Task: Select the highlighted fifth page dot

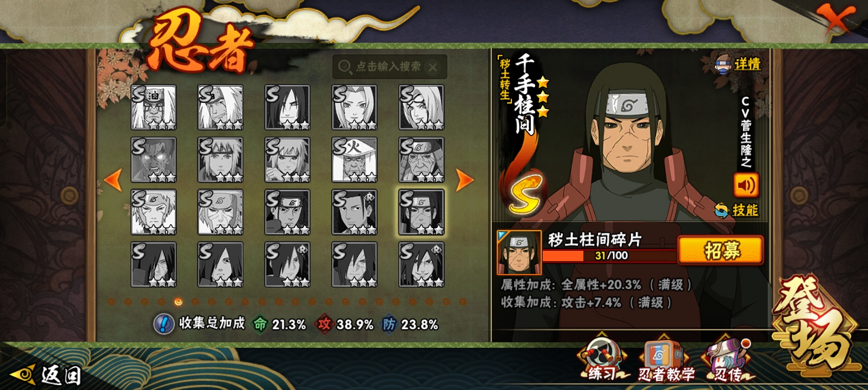Action: tap(178, 302)
